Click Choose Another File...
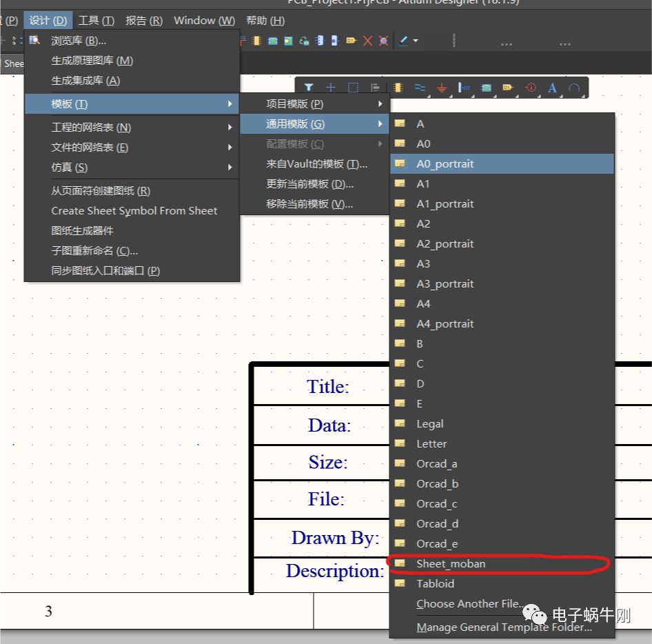 pos(502,603)
